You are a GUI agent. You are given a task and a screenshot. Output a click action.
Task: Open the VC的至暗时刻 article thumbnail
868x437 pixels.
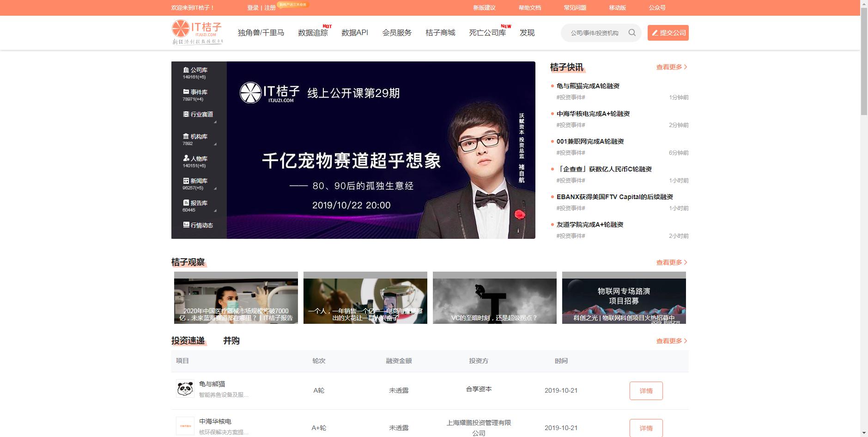[x=495, y=297]
